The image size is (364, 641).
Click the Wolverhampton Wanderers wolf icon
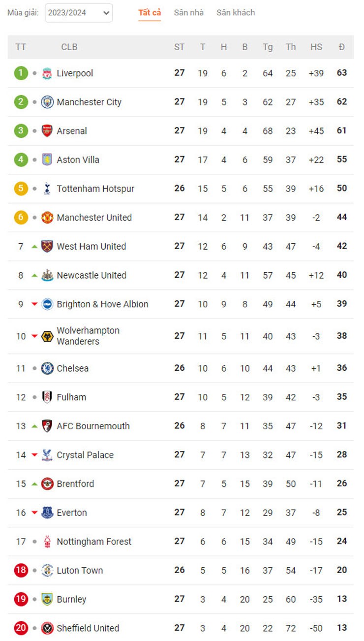(47, 336)
